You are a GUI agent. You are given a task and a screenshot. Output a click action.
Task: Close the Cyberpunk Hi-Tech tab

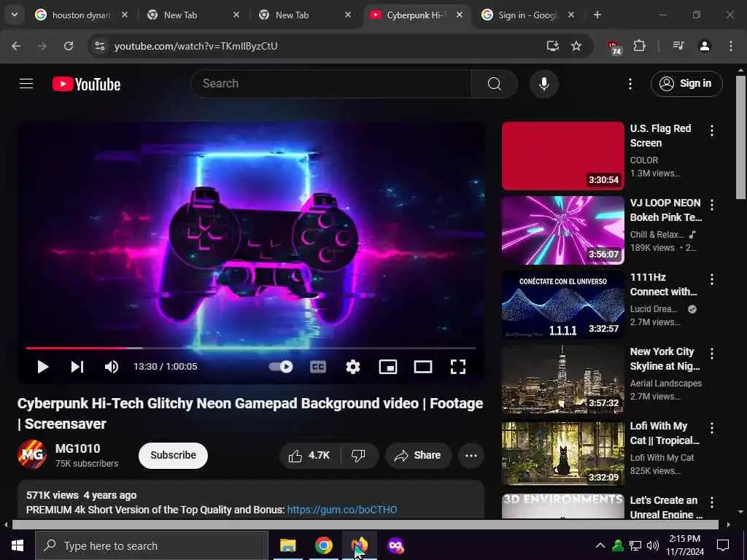click(x=460, y=15)
